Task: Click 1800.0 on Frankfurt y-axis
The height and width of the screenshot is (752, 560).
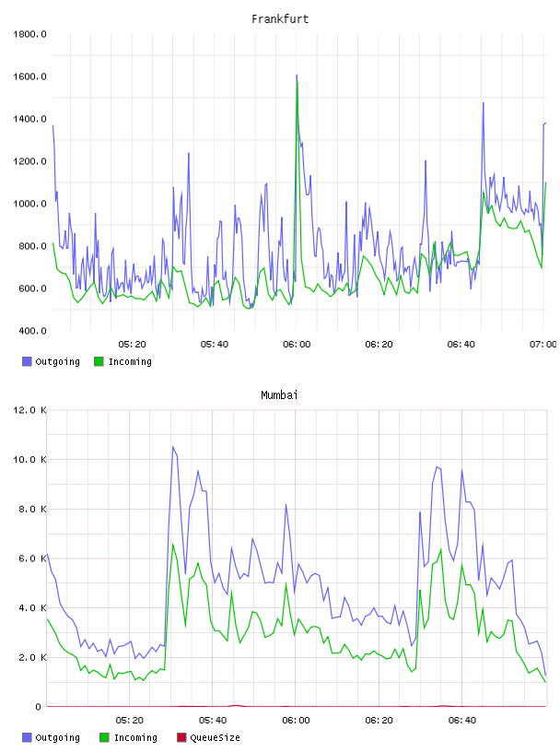Action: tap(29, 34)
